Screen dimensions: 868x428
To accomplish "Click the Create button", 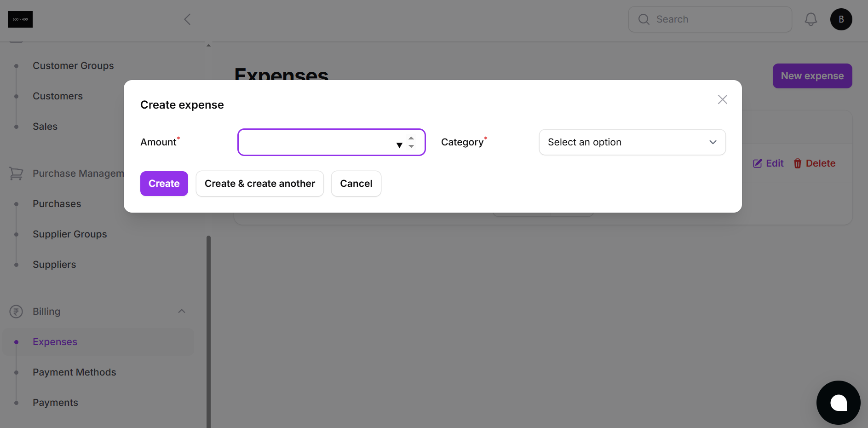I will pyautogui.click(x=164, y=183).
